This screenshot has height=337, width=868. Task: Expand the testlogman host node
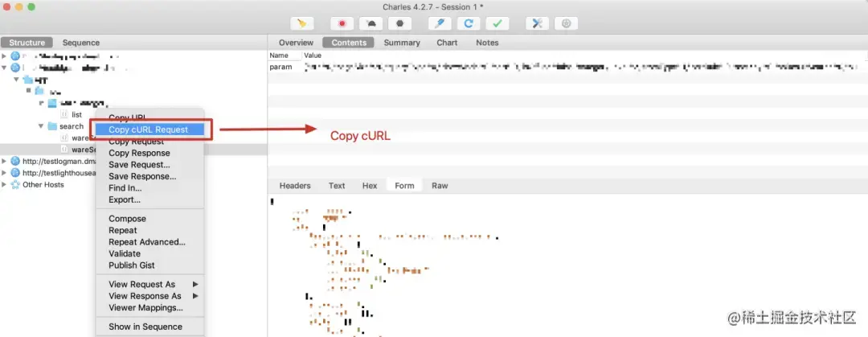pyautogui.click(x=5, y=162)
